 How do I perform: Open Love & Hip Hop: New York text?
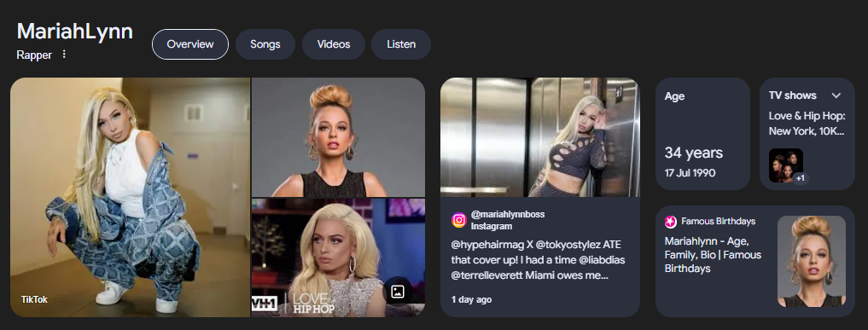tap(807, 124)
